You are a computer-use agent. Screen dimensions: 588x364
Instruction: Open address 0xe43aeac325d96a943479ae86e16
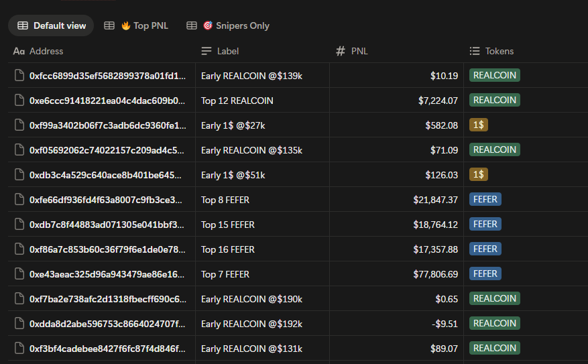tap(107, 274)
